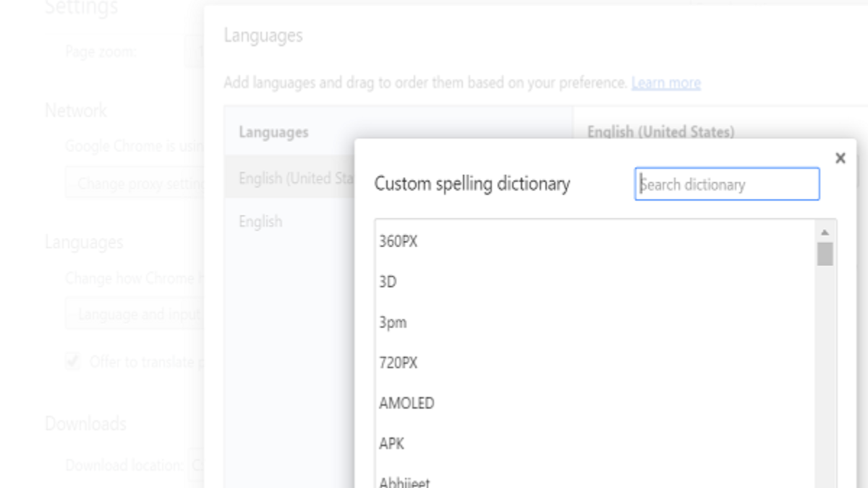Close the Custom spelling dictionary dialog
Viewport: 868px width, 488px height.
(840, 158)
